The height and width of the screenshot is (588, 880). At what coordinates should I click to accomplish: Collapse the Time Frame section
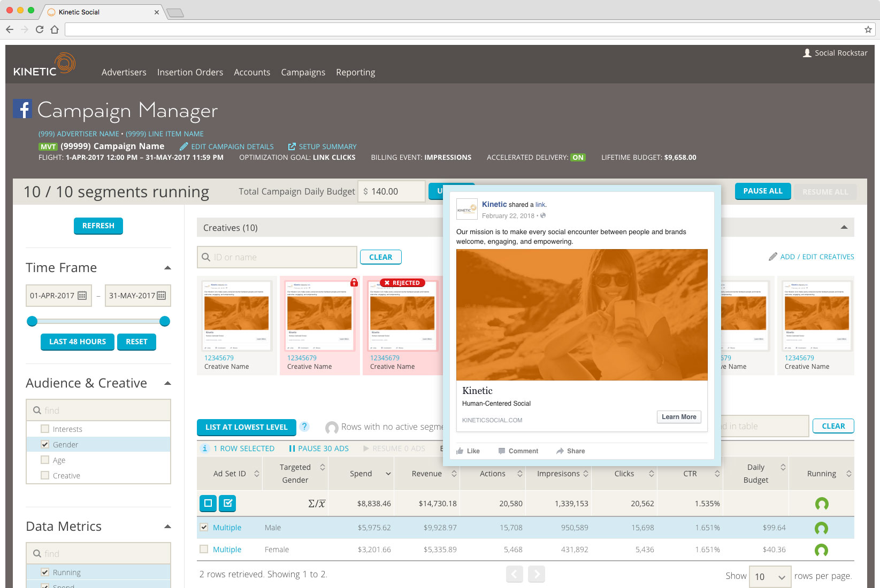coord(167,268)
